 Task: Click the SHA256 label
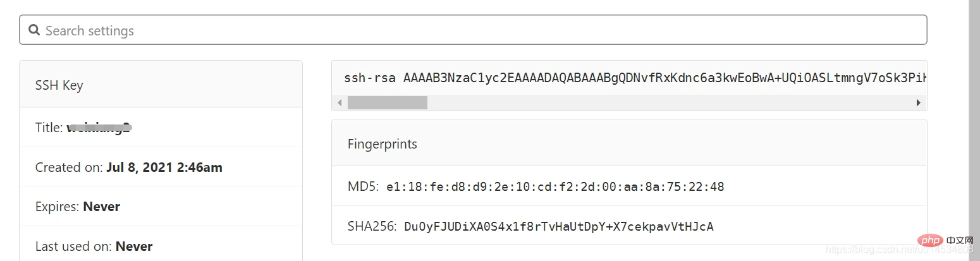[x=372, y=226]
